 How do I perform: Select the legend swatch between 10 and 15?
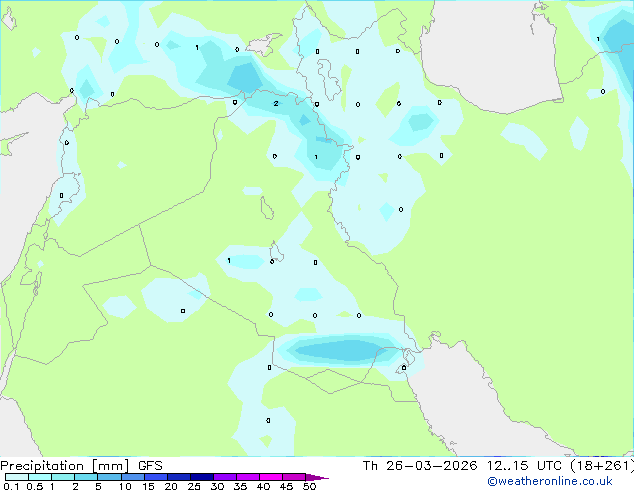coord(132,477)
